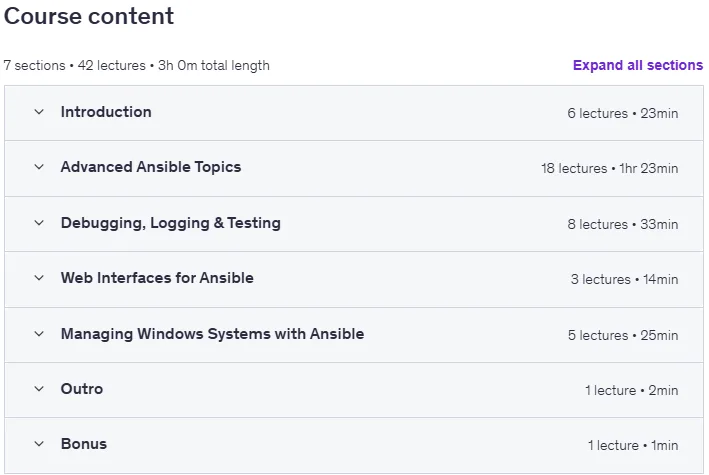The height and width of the screenshot is (475, 709).
Task: Open chevron beside Web Interfaces for Ansible
Action: [39, 278]
